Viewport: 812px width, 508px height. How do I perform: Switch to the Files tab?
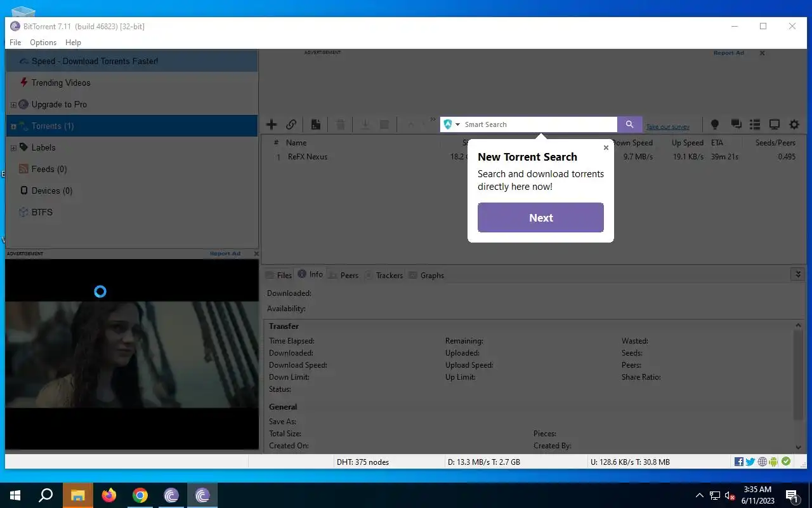point(278,275)
